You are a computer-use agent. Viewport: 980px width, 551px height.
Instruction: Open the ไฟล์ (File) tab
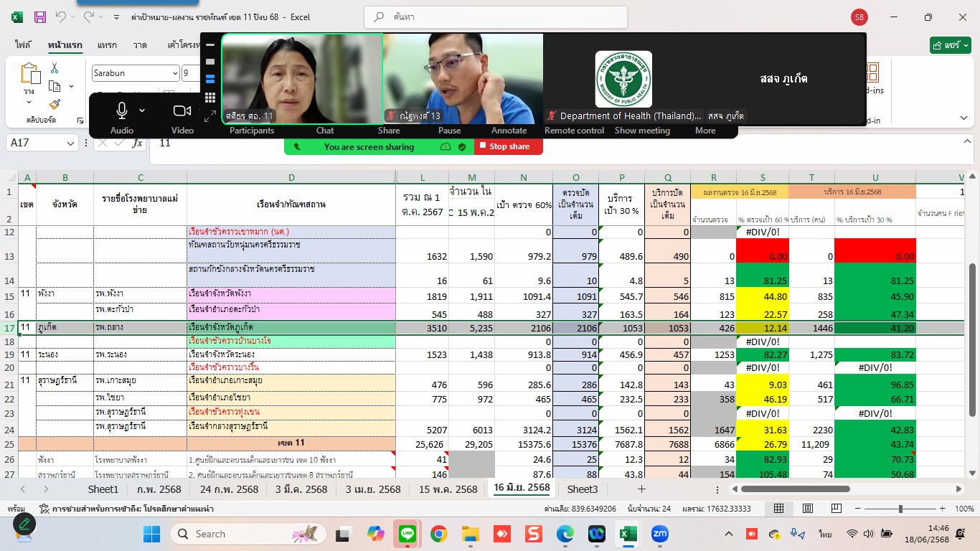[x=23, y=44]
